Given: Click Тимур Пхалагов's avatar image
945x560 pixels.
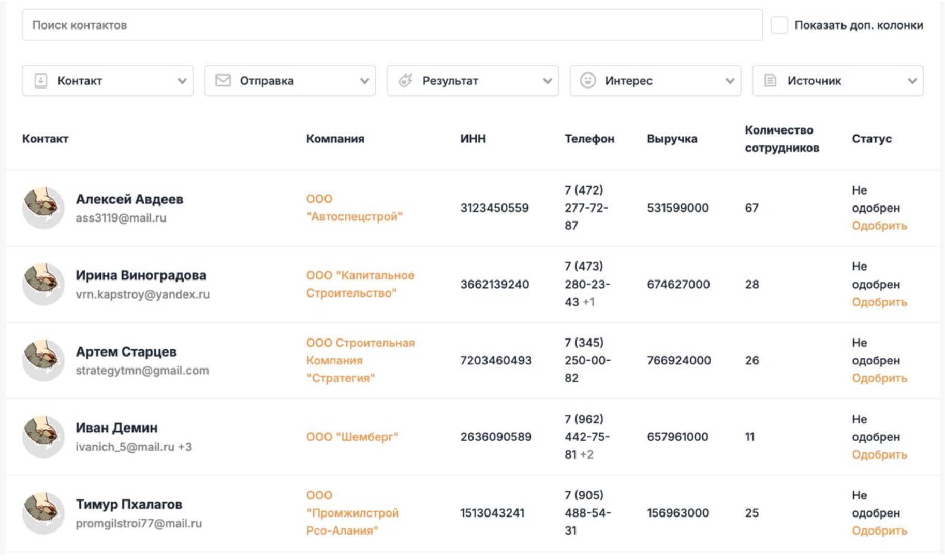Looking at the screenshot, I should coord(43,513).
